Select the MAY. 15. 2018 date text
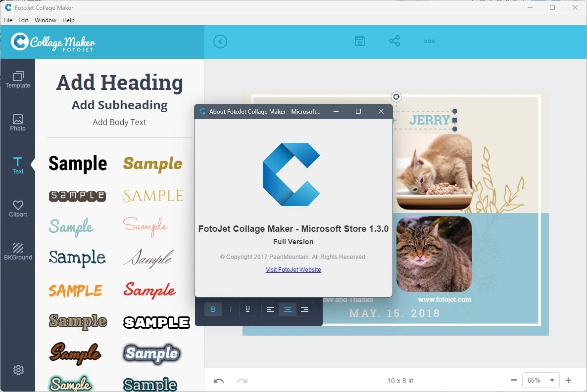The image size is (587, 392). click(x=394, y=313)
